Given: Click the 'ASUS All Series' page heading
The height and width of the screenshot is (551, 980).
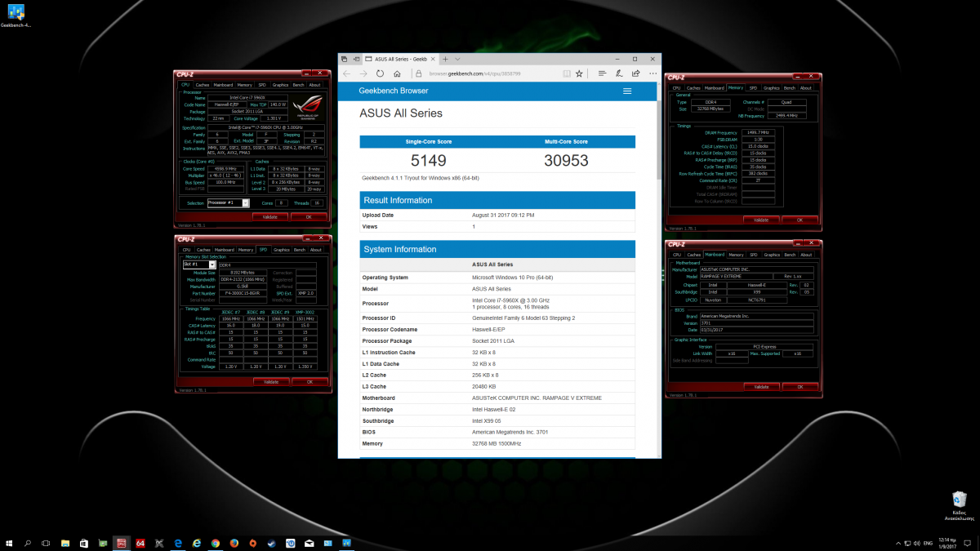Looking at the screenshot, I should tap(401, 113).
